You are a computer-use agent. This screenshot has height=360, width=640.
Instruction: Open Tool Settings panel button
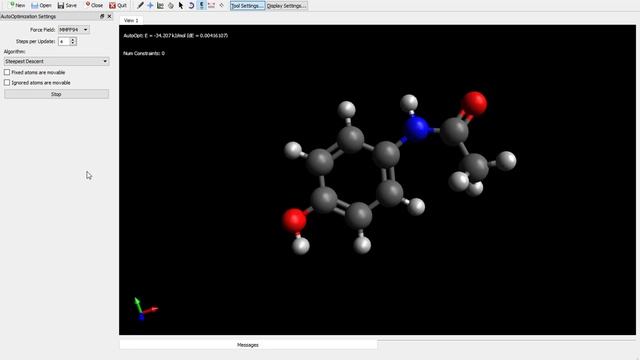247,6
